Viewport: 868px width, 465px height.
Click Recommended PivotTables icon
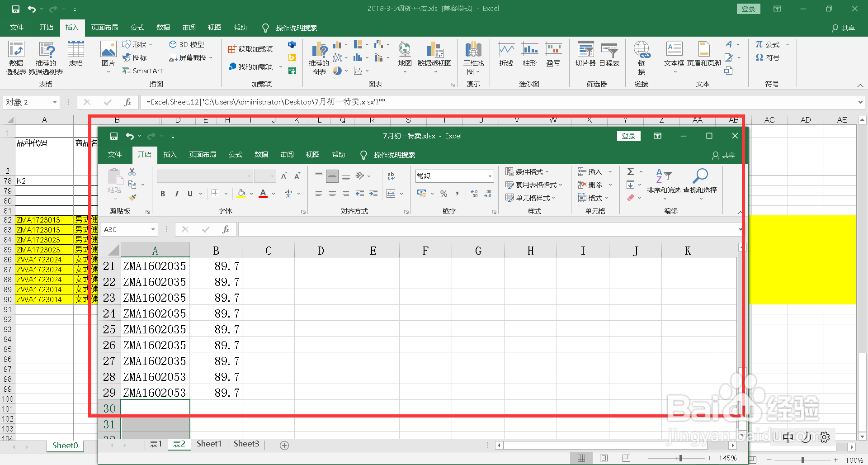coord(46,58)
